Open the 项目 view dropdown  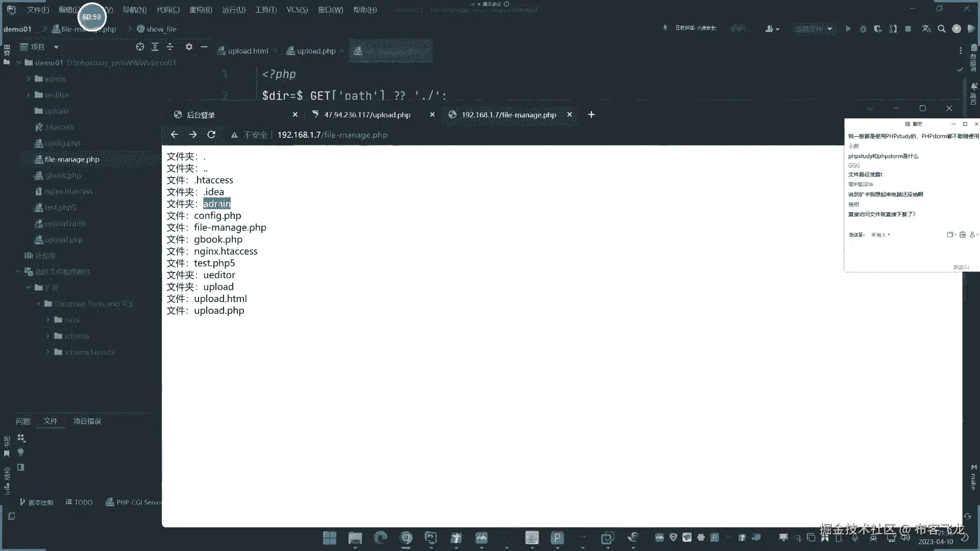pyautogui.click(x=56, y=47)
